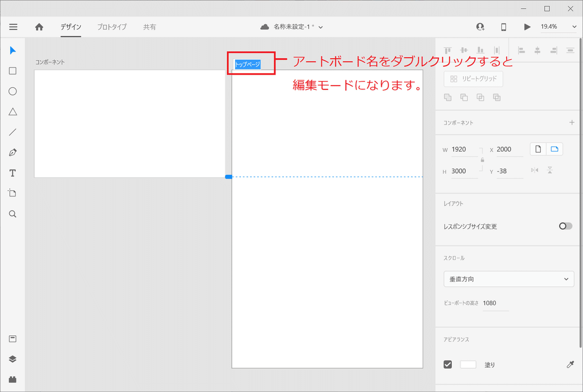Click the boolean Intersect icon
The height and width of the screenshot is (392, 583).
(x=480, y=98)
